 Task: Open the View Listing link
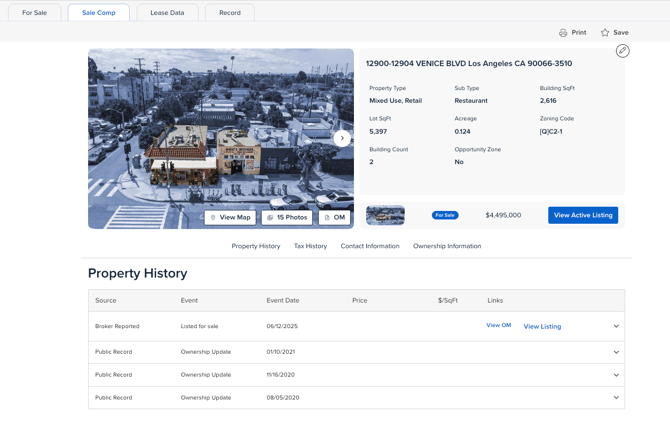542,326
